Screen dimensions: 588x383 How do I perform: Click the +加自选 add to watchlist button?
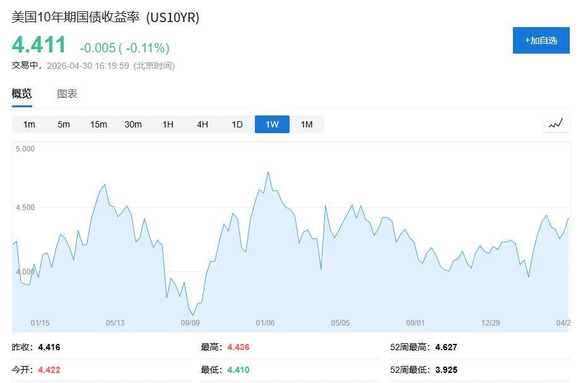(541, 40)
